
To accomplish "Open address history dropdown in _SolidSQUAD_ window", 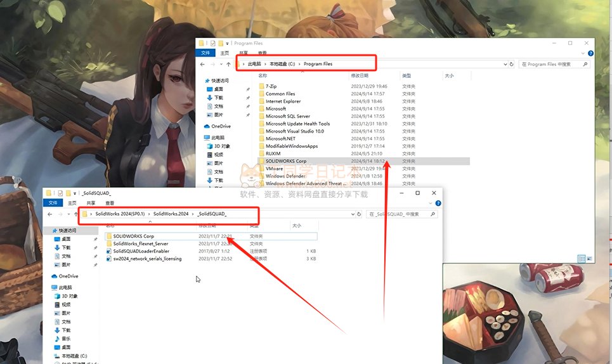I will (x=353, y=214).
